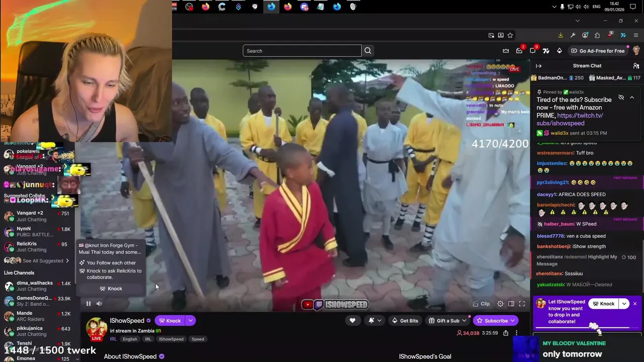Open browser hamburger menu

[x=636, y=35]
